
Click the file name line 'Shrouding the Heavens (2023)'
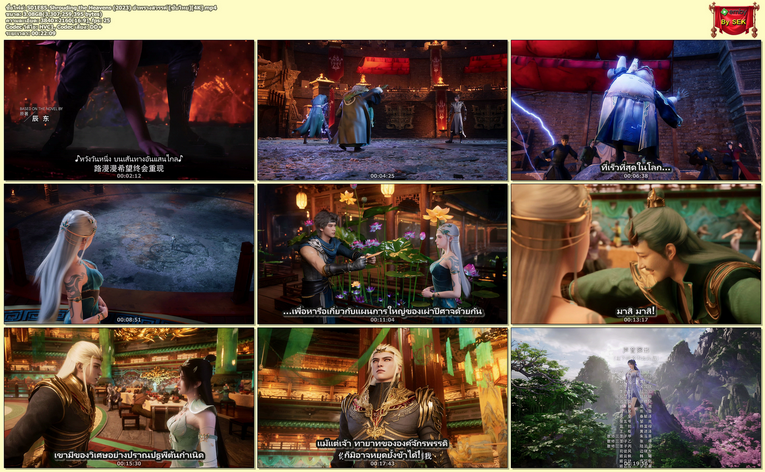[111, 7]
